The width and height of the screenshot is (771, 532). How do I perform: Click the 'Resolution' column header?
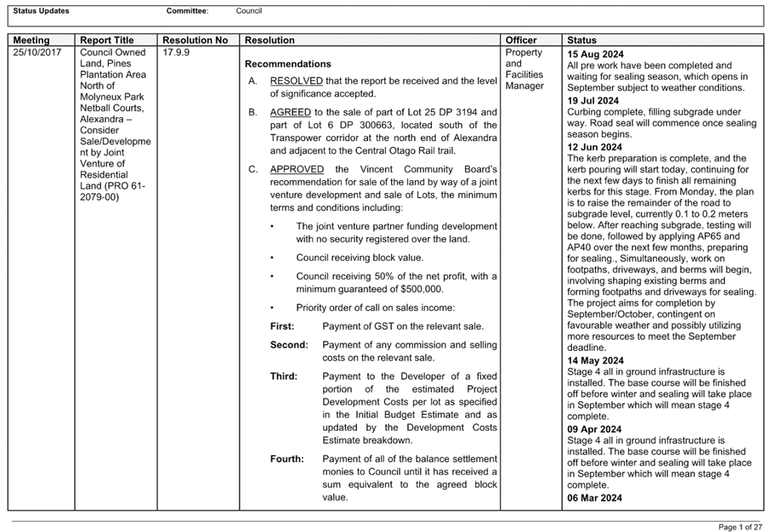point(269,40)
